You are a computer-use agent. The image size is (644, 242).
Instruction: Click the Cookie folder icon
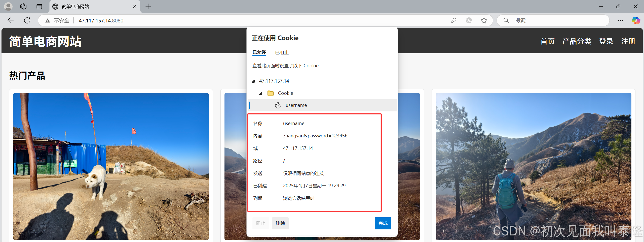click(270, 93)
